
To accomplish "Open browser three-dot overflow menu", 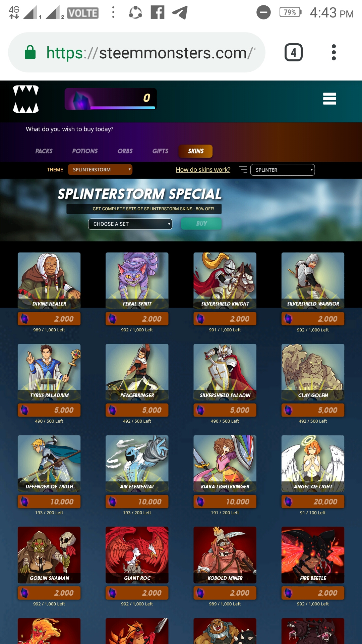I will (x=334, y=52).
